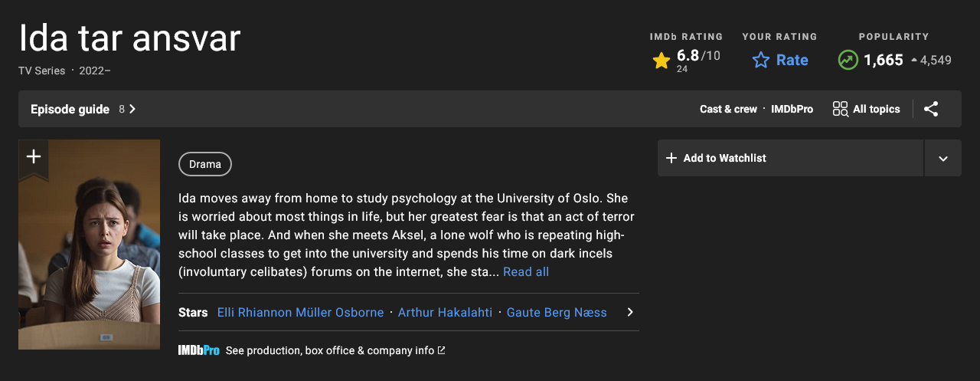
Task: Click the TV Series label
Action: pos(42,71)
